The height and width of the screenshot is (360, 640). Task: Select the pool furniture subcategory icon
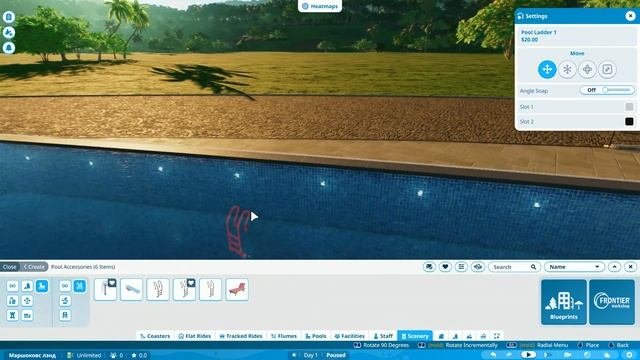click(x=65, y=316)
